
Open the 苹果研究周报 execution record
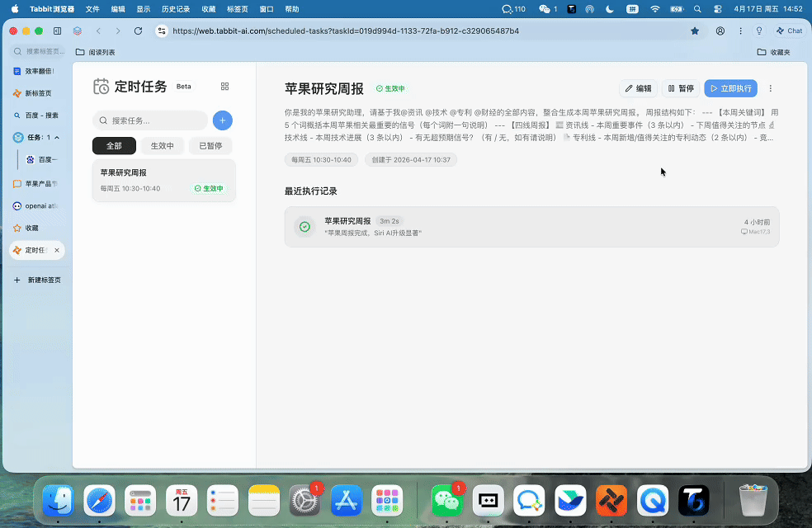(x=531, y=227)
